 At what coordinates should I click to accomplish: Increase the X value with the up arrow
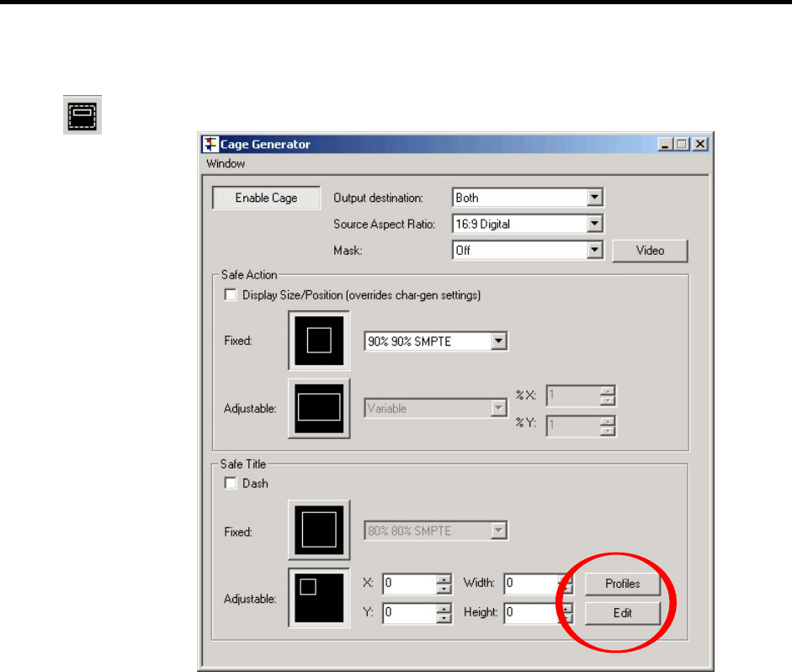(x=444, y=579)
